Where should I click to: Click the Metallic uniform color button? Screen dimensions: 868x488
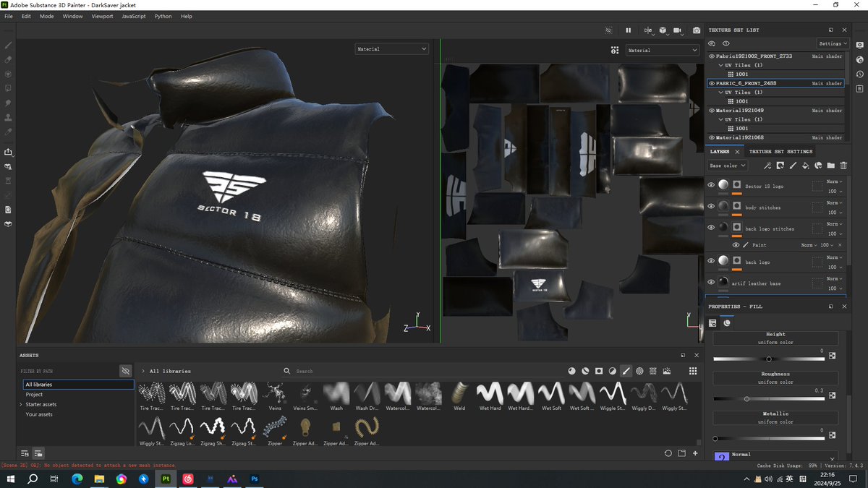[x=775, y=418]
